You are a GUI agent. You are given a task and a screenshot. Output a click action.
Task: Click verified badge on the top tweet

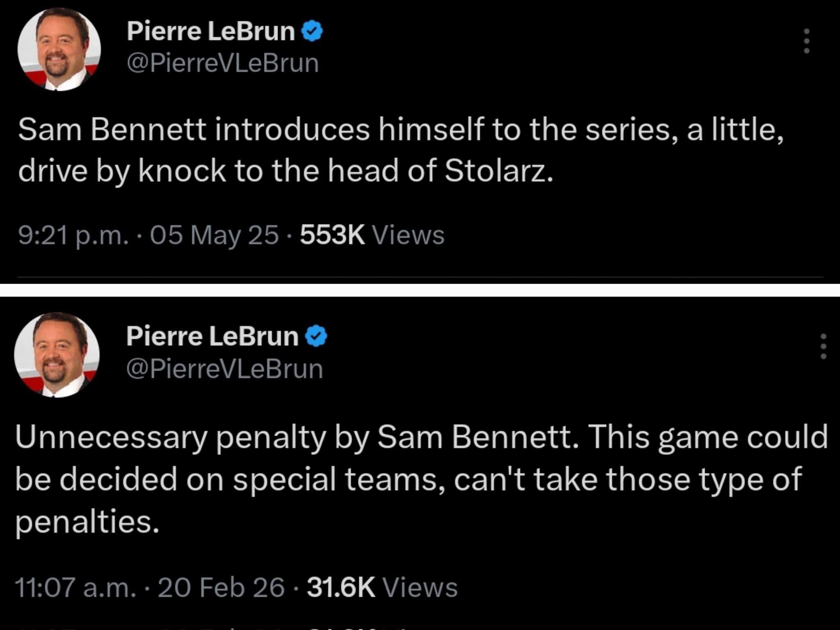coord(313,32)
